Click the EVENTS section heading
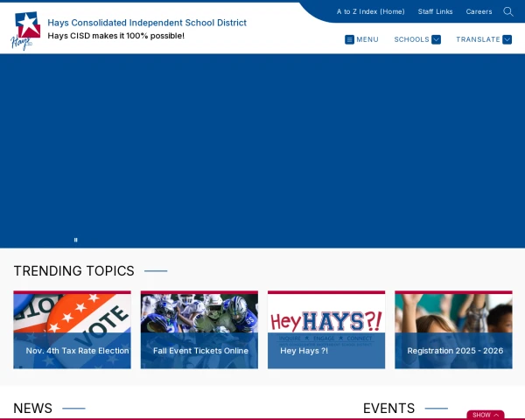Screen dimensions: 525x420 (388, 408)
